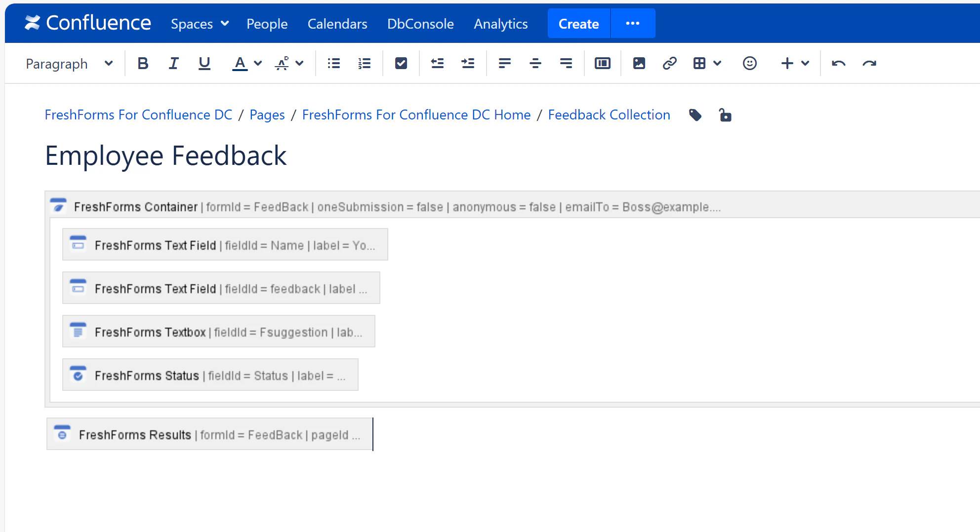980x532 pixels.
Task: Open the page layout icon
Action: 602,64
